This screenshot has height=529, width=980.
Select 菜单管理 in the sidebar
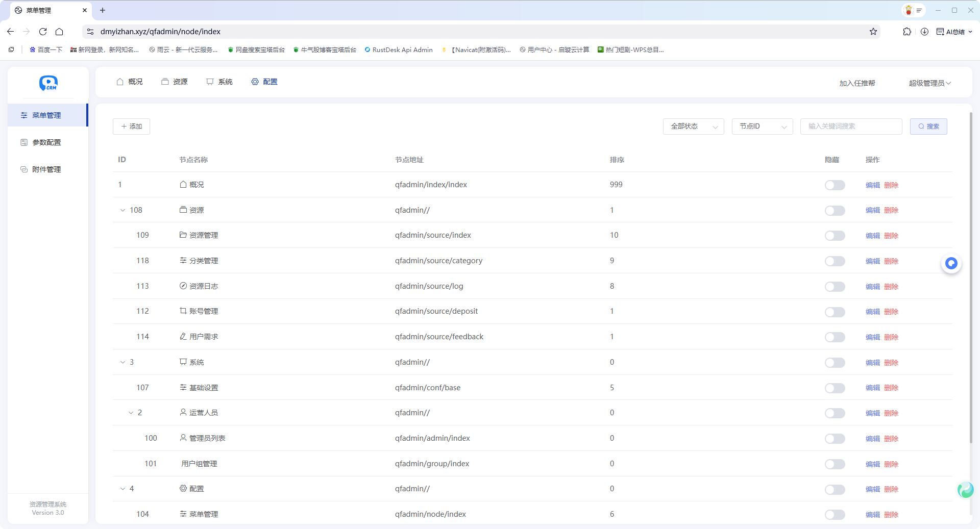47,115
